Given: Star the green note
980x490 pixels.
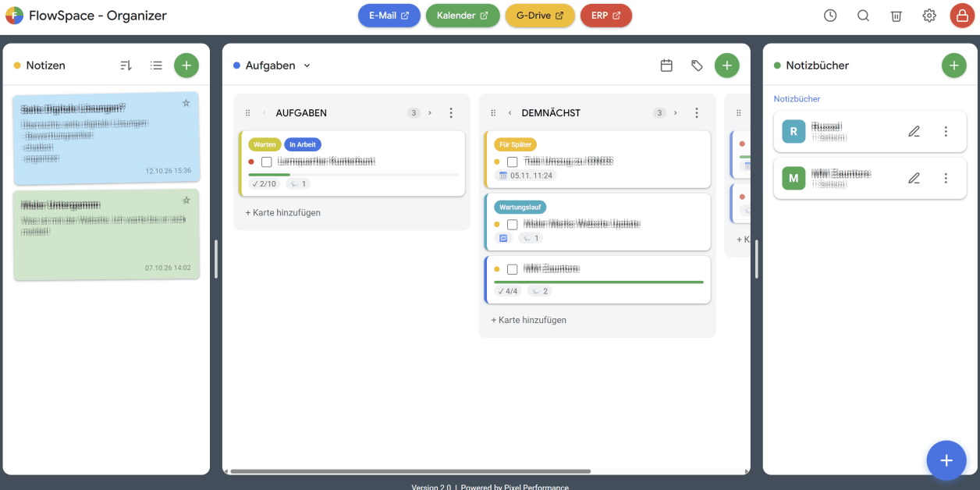Looking at the screenshot, I should click(x=186, y=201).
